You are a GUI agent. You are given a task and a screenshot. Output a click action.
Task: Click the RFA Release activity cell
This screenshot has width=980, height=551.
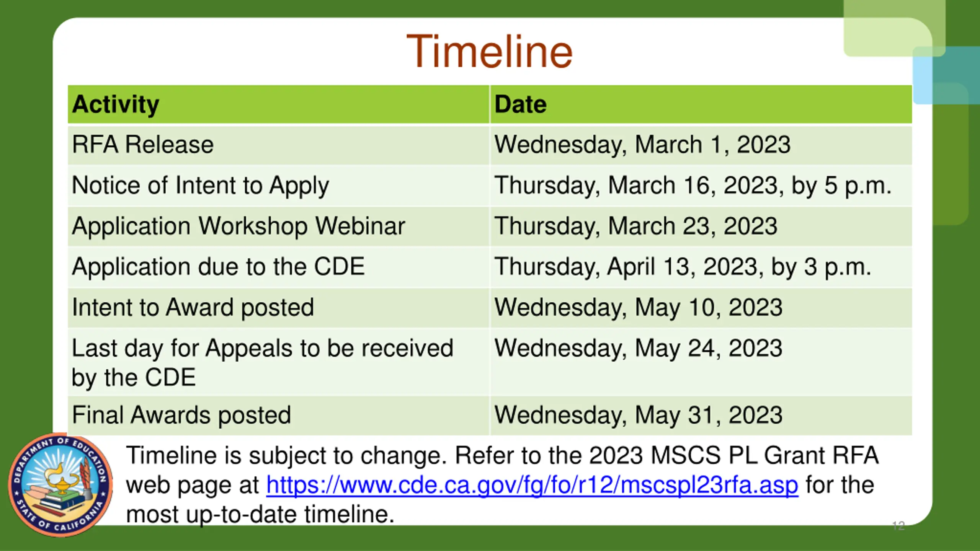click(x=143, y=145)
